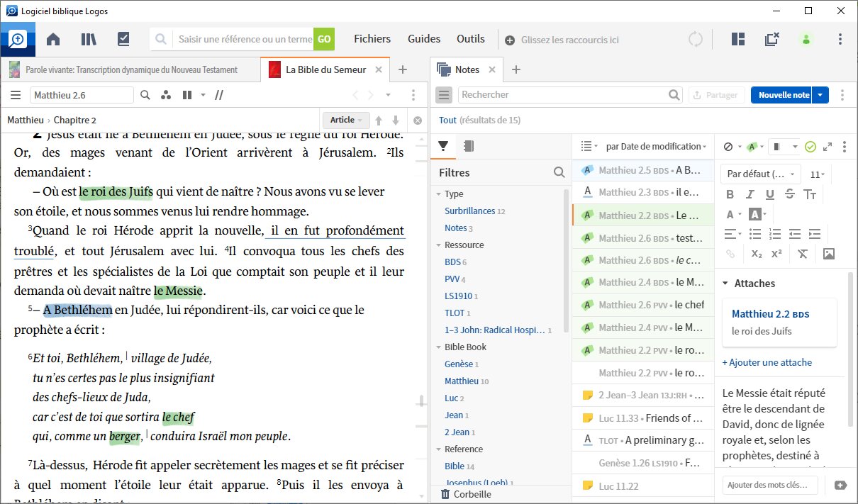Screen dimensions: 858x504
Task: Collapse the Reference filter group
Action: 439,449
